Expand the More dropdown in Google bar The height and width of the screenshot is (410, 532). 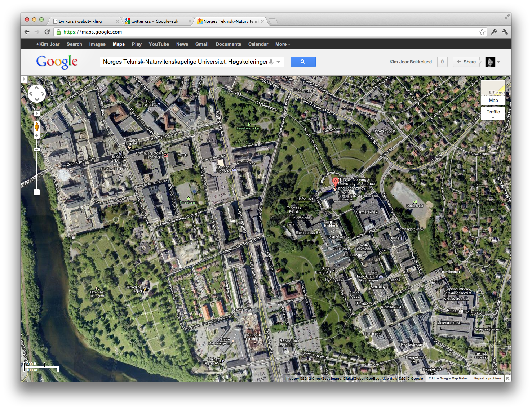pos(283,44)
